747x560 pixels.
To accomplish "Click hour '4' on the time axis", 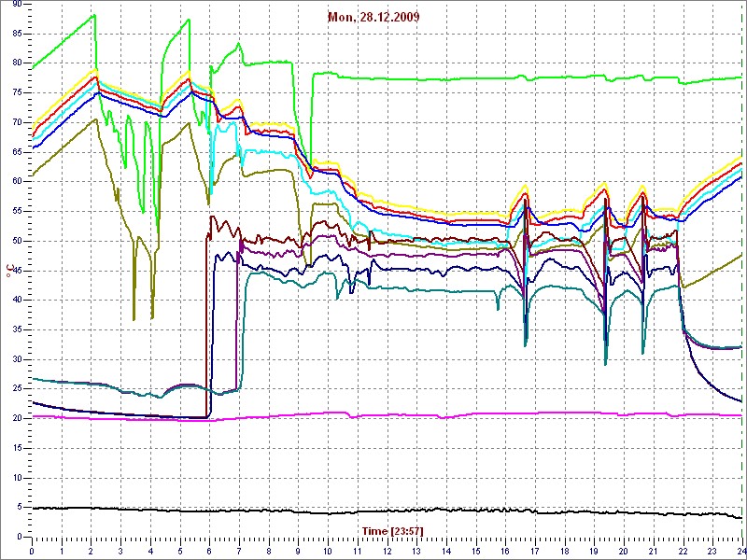I will click(150, 552).
